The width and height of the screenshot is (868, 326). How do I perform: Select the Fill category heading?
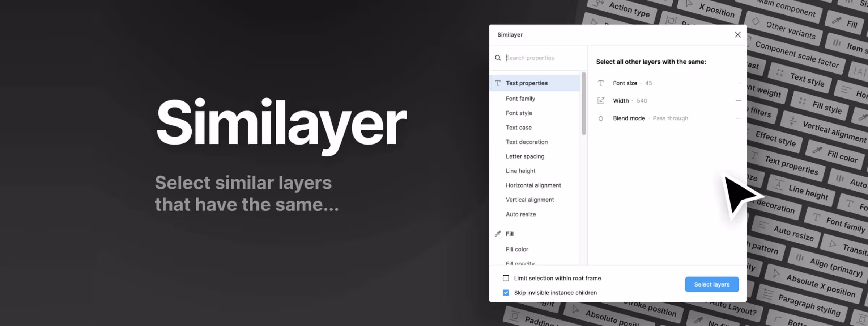[x=510, y=234]
